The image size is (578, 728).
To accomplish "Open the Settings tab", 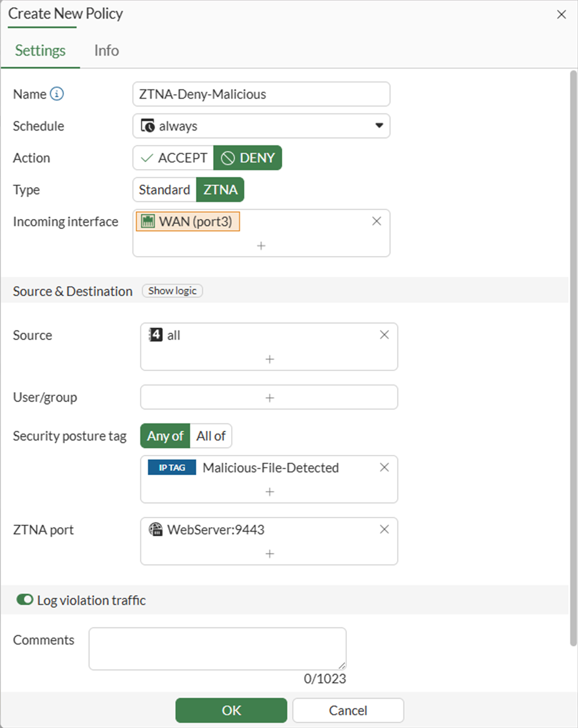I will point(40,51).
